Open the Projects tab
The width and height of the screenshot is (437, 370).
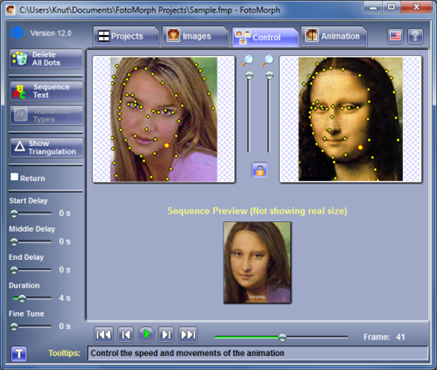tap(126, 36)
